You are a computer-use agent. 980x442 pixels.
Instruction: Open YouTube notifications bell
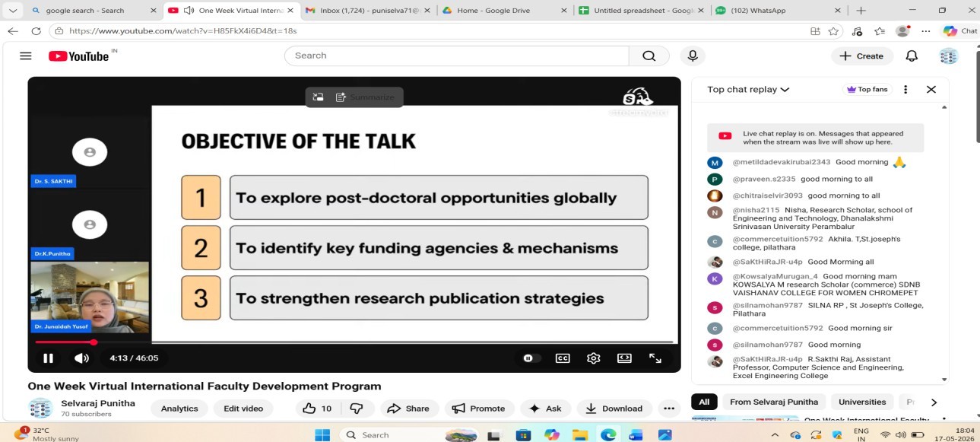click(x=912, y=56)
